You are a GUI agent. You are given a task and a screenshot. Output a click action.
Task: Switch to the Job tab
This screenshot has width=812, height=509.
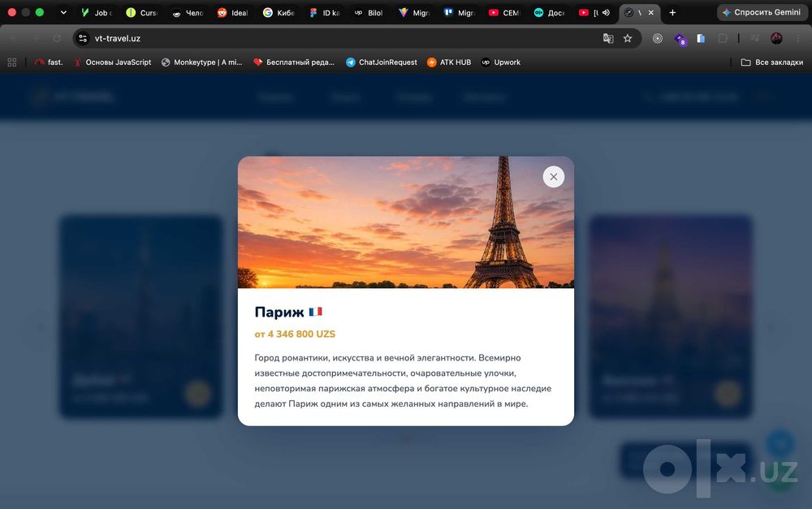coord(97,12)
